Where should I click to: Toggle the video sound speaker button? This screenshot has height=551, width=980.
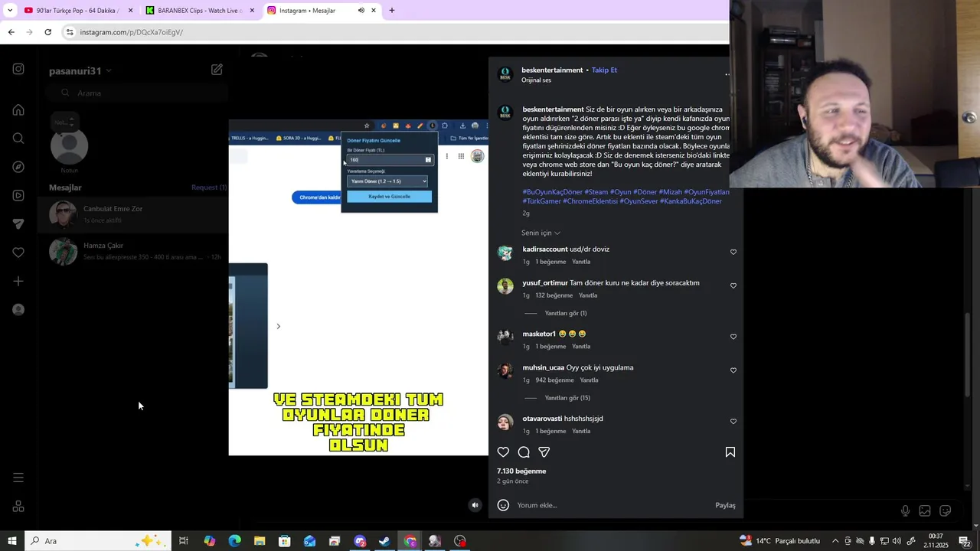coord(475,505)
